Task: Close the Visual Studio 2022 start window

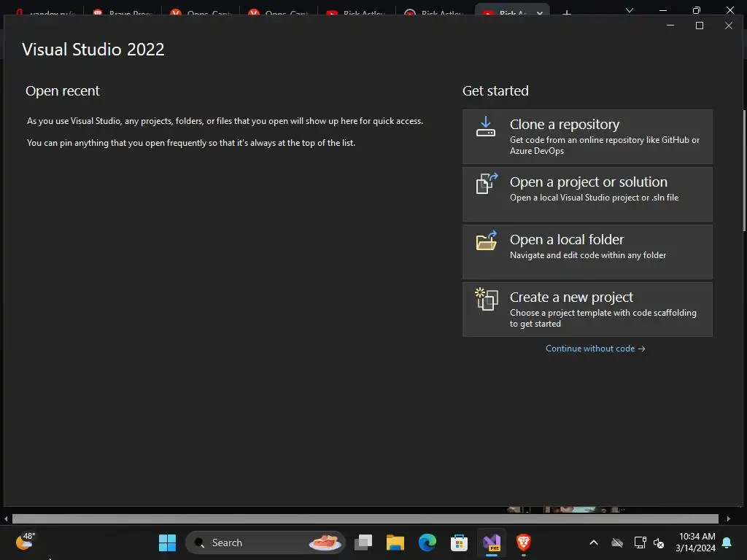Action: (729, 26)
